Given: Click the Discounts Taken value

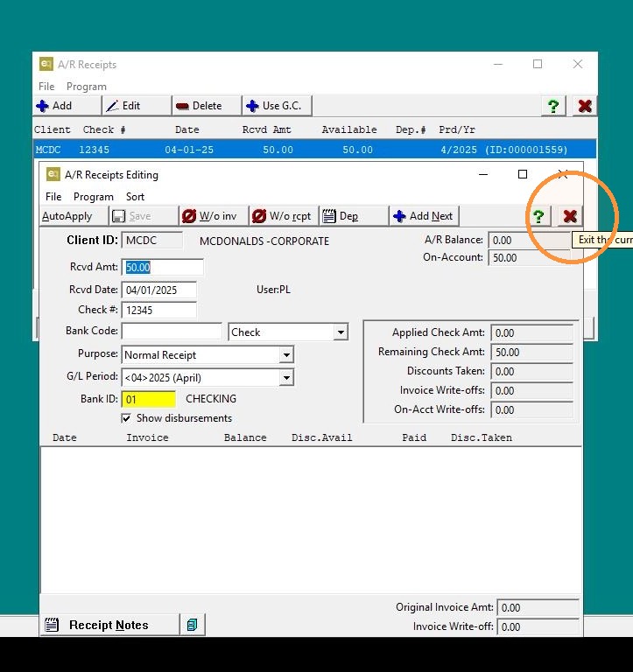Looking at the screenshot, I should coord(531,372).
